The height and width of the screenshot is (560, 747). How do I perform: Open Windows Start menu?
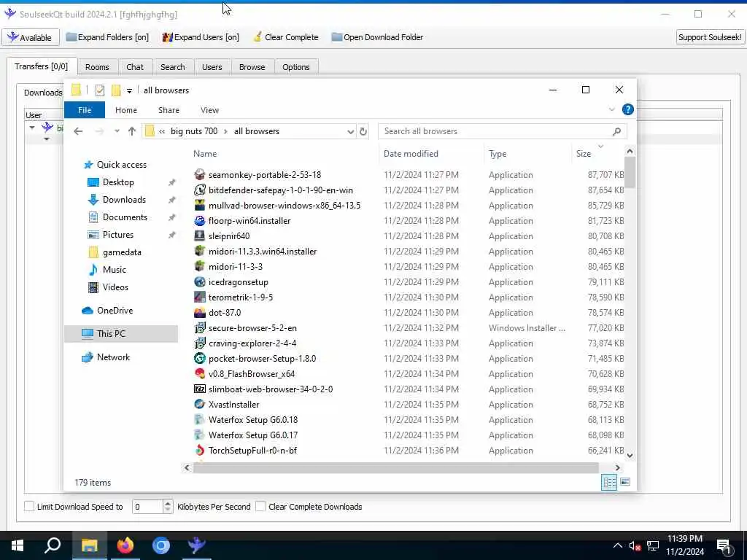[x=18, y=545]
